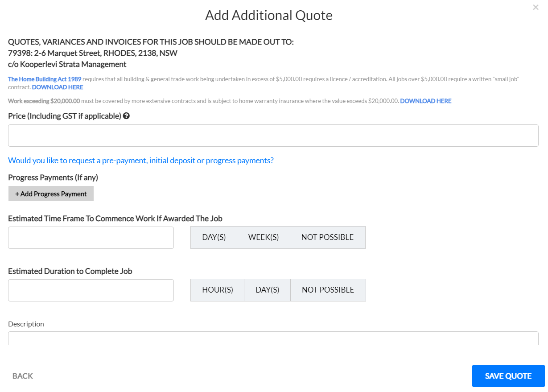Select WEEK(S) for commence time frame
This screenshot has height=392, width=548.
click(264, 237)
